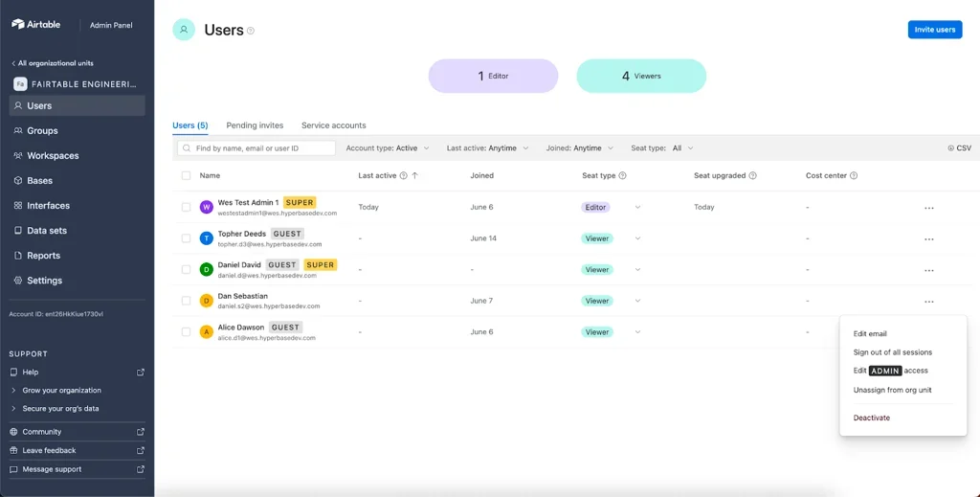Click the Seat type info icon
The height and width of the screenshot is (497, 980).
622,175
